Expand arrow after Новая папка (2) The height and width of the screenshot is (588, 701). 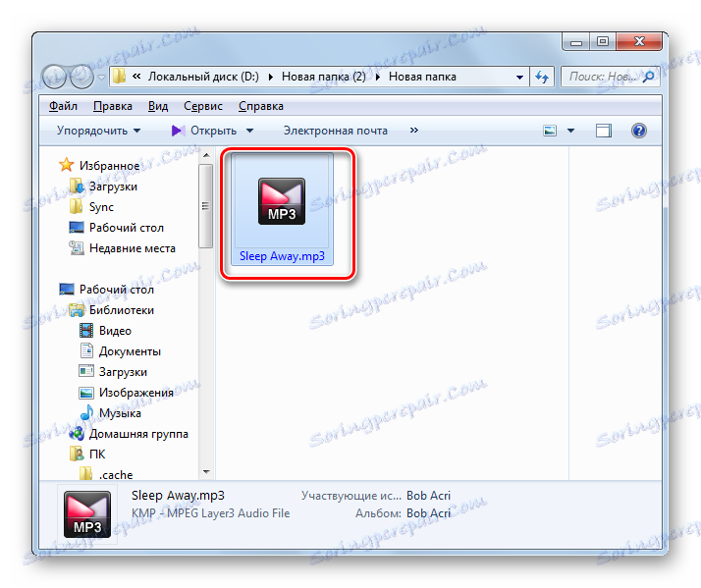click(378, 77)
